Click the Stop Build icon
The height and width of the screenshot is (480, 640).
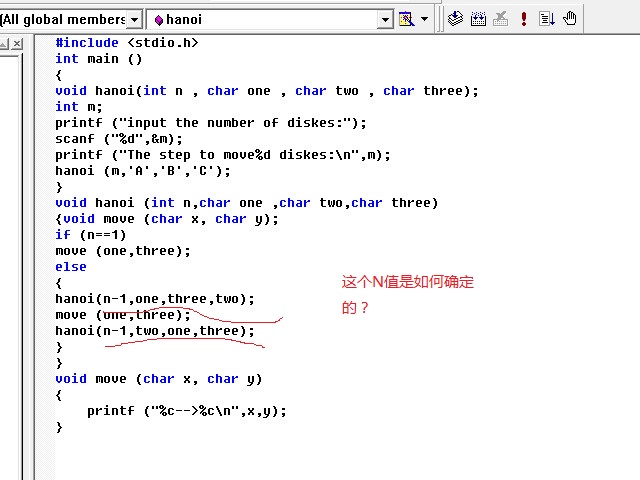pos(500,18)
